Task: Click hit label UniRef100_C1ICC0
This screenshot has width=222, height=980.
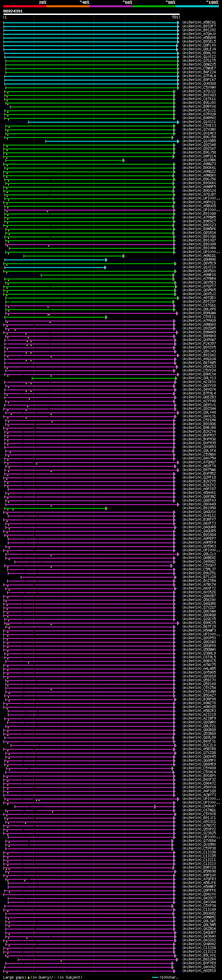Action: point(199,864)
